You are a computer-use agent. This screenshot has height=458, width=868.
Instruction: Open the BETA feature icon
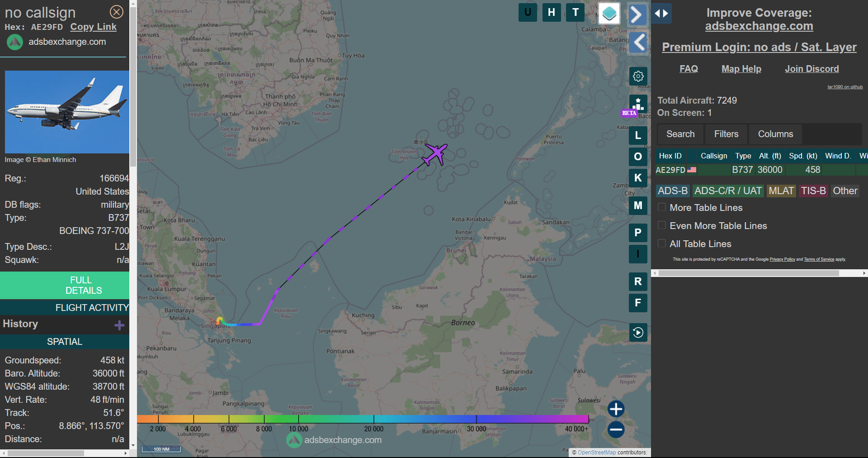[x=638, y=105]
